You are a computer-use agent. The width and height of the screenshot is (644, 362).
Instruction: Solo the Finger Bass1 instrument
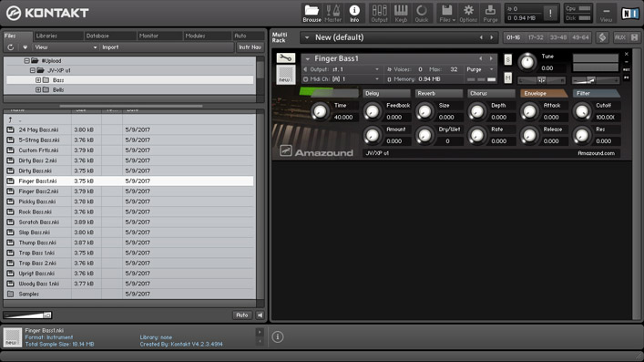click(508, 60)
